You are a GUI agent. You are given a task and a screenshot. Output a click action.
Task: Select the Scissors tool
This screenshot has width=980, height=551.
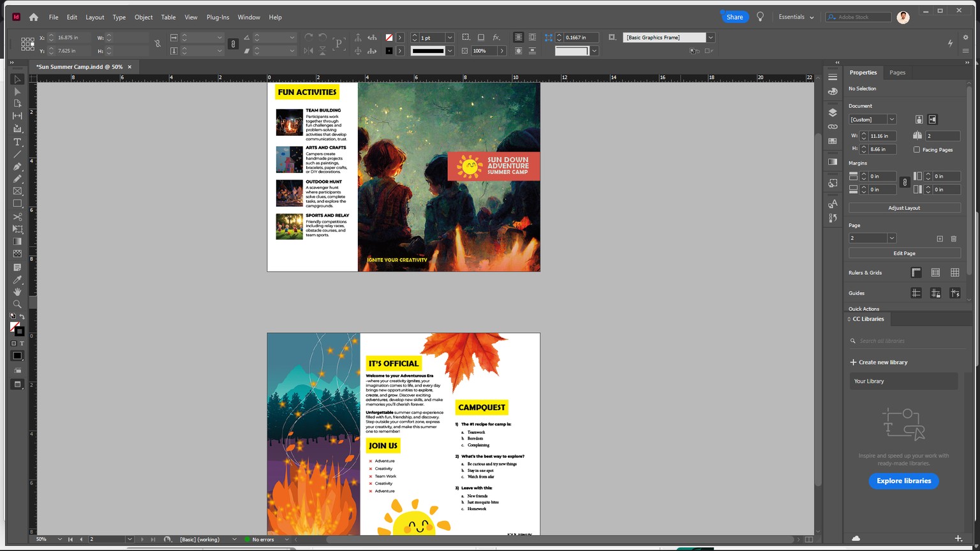(x=17, y=217)
